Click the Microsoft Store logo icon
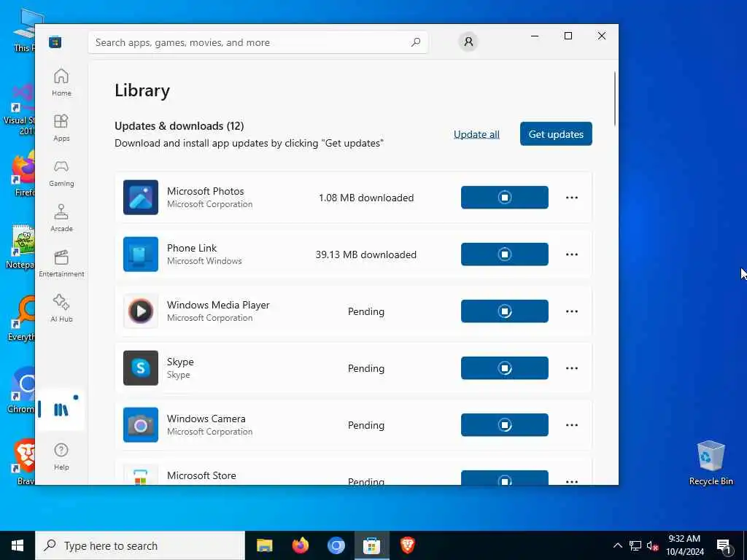The height and width of the screenshot is (560, 747). pyautogui.click(x=55, y=42)
